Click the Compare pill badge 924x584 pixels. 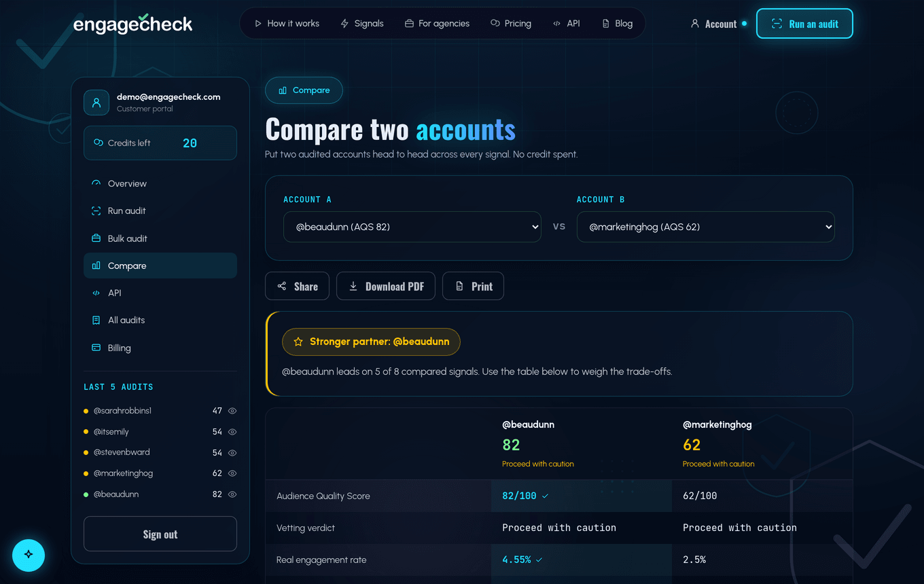click(x=304, y=90)
